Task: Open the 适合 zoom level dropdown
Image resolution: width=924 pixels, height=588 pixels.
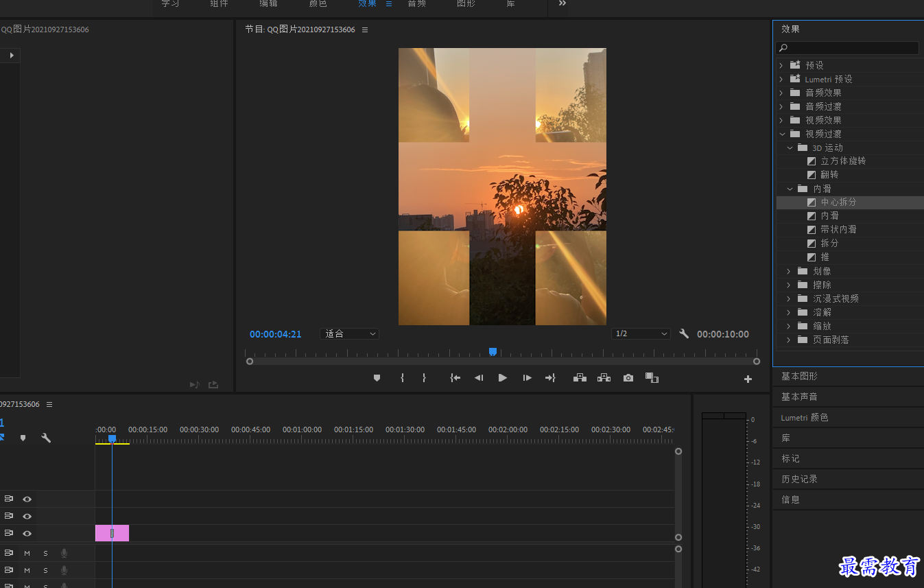Action: [x=349, y=334]
